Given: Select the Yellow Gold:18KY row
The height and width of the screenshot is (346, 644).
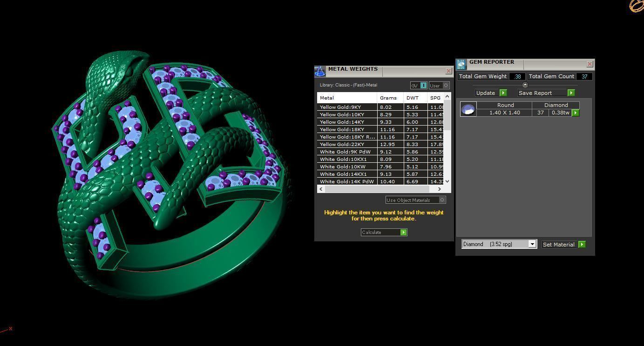Looking at the screenshot, I should pyautogui.click(x=380, y=129).
